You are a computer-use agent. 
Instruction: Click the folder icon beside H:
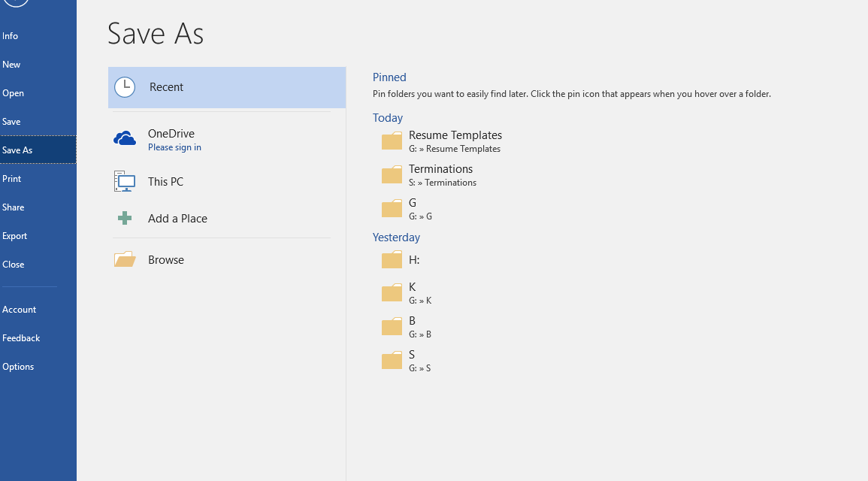(392, 259)
